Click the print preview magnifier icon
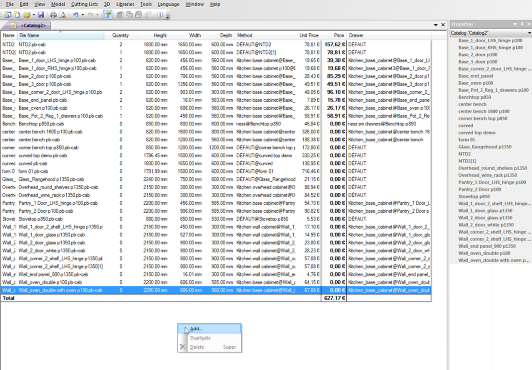 click(x=62, y=15)
